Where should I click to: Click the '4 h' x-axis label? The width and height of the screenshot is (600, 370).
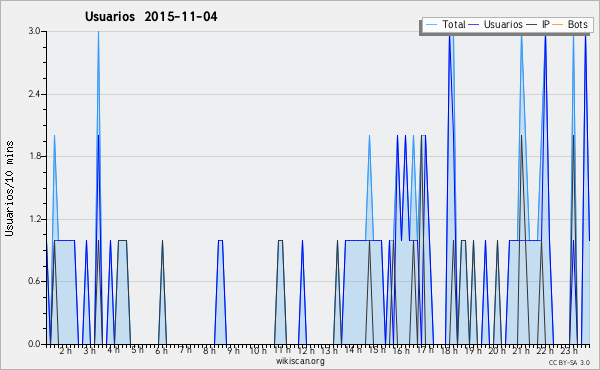(113, 350)
